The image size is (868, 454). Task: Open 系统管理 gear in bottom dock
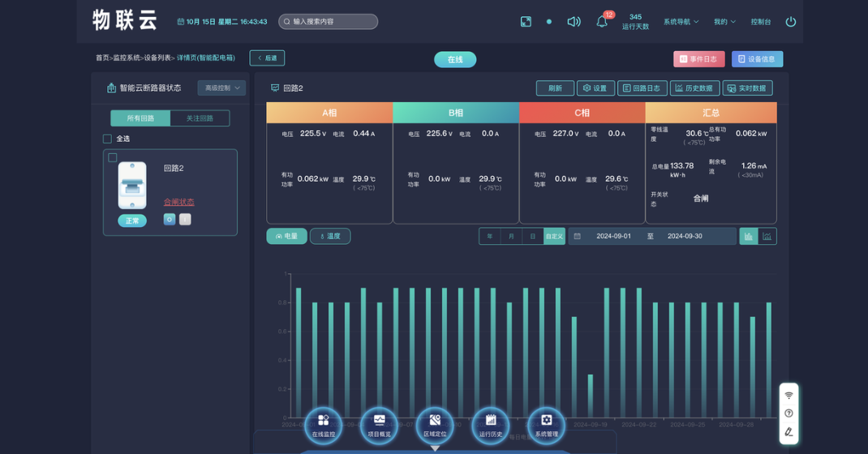[x=547, y=422]
